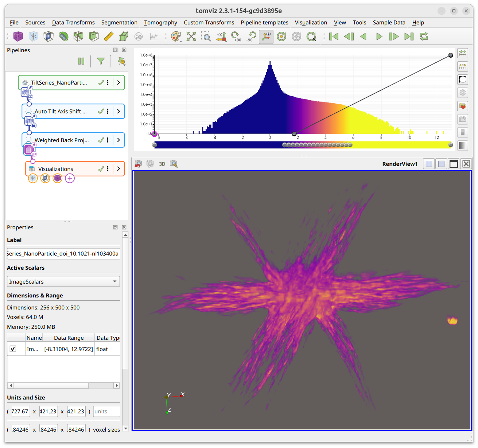Float the Pipelines panel
Image resolution: width=478 pixels, height=448 pixels.
[115, 50]
